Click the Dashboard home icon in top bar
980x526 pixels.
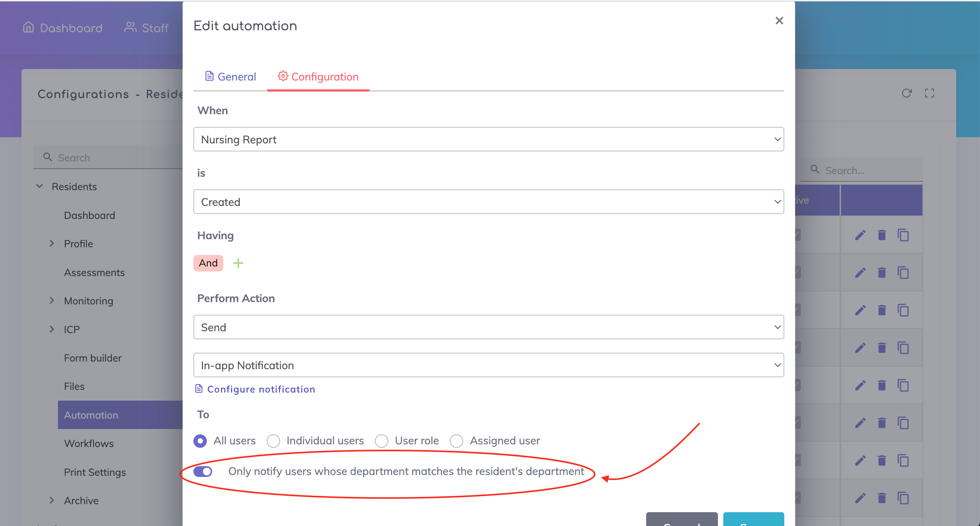click(x=28, y=27)
